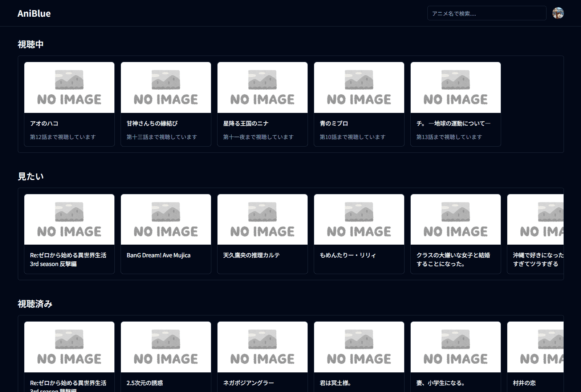Click the 青のミブロ title text
This screenshot has width=581, height=392.
point(334,123)
